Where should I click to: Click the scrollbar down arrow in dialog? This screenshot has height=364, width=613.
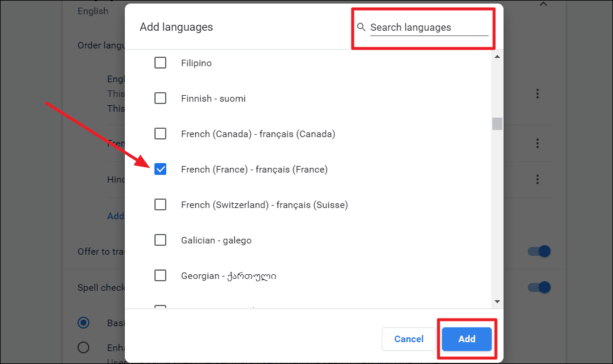pos(497,301)
